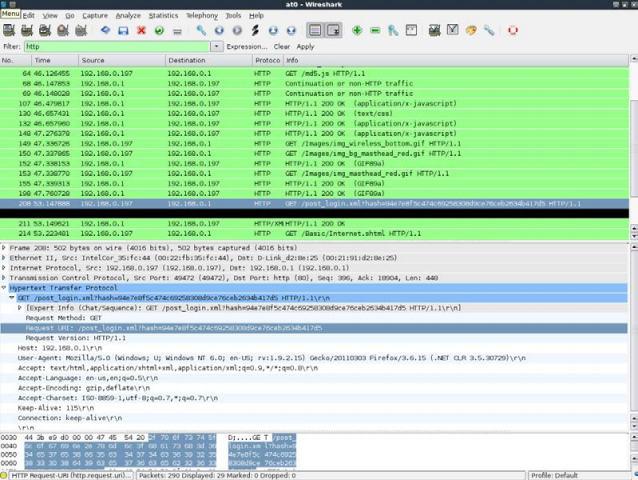Screen dimensions: 638x480
Task: Close this capture file red X icon
Action: tap(141, 30)
